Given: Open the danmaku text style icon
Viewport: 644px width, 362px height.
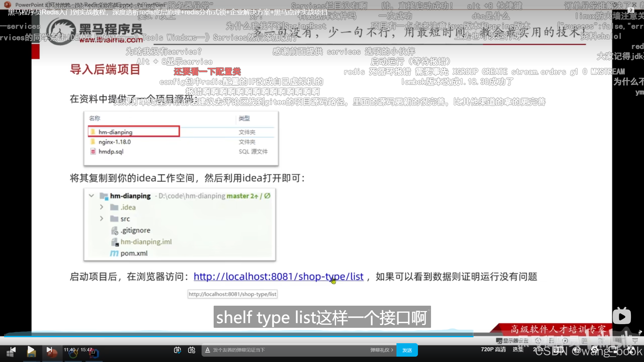Looking at the screenshot, I should pyautogui.click(x=208, y=350).
